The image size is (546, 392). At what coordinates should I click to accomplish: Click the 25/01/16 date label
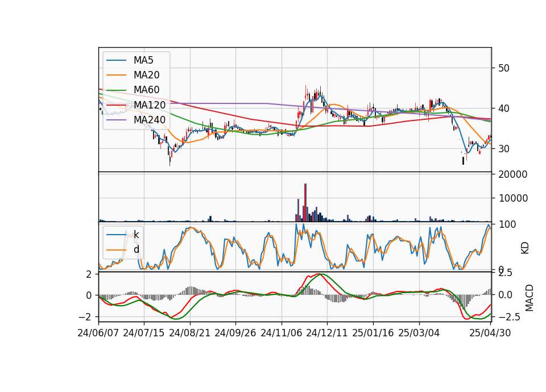[373, 333]
